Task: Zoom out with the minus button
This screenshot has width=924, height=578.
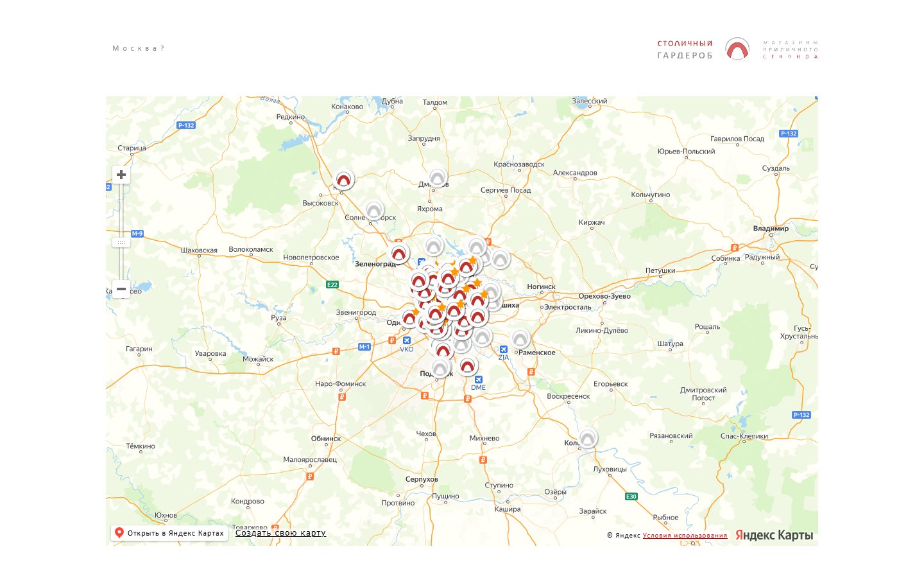Action: (x=121, y=289)
